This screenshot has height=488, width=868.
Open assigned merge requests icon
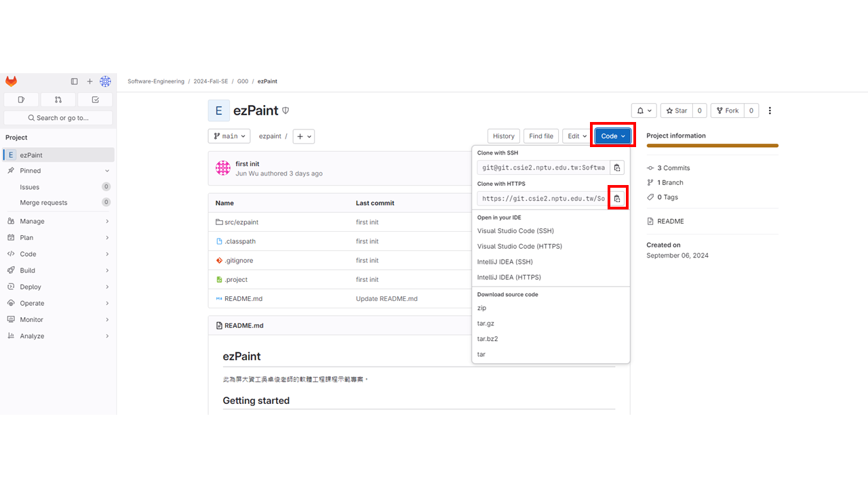pyautogui.click(x=58, y=100)
